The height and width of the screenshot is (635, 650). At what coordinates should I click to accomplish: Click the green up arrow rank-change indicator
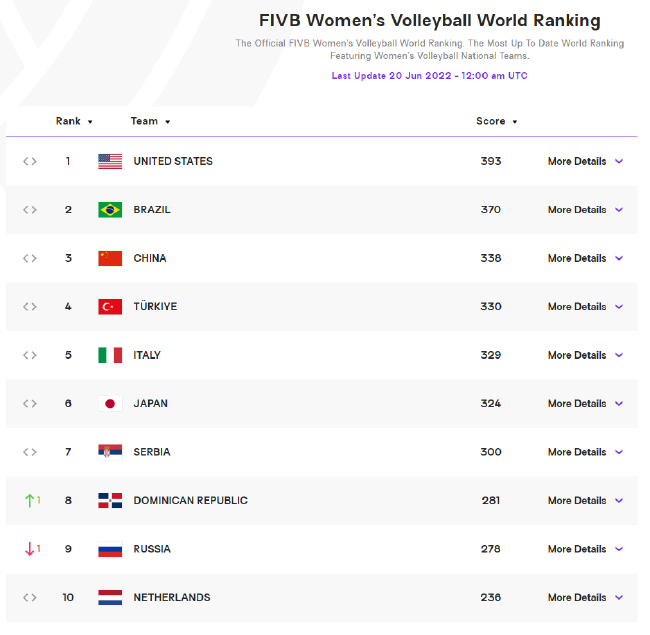[31, 500]
